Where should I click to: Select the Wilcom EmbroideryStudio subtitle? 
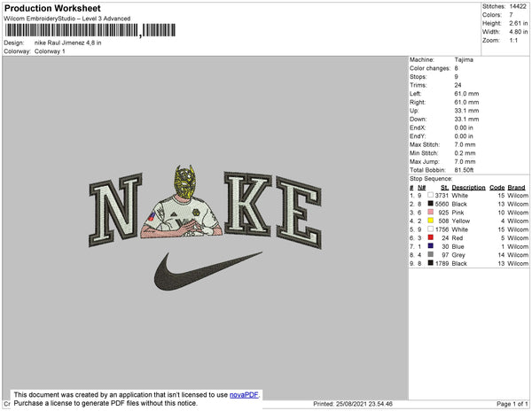coord(67,19)
